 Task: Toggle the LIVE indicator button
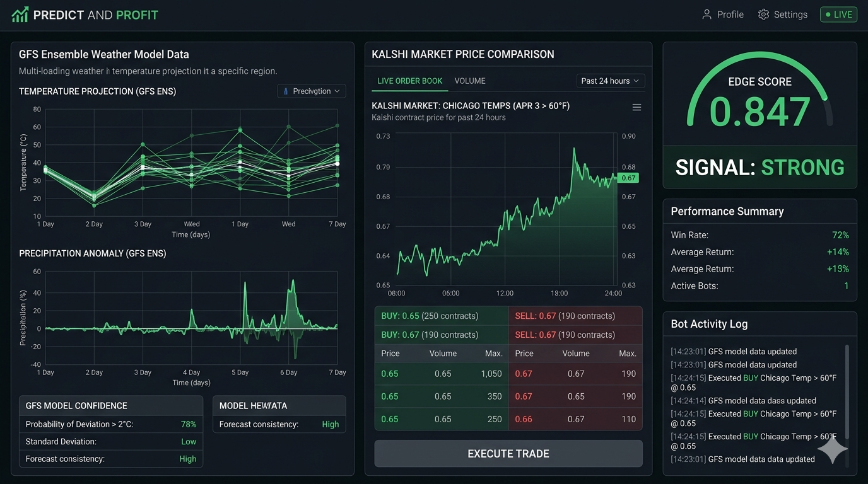click(838, 14)
